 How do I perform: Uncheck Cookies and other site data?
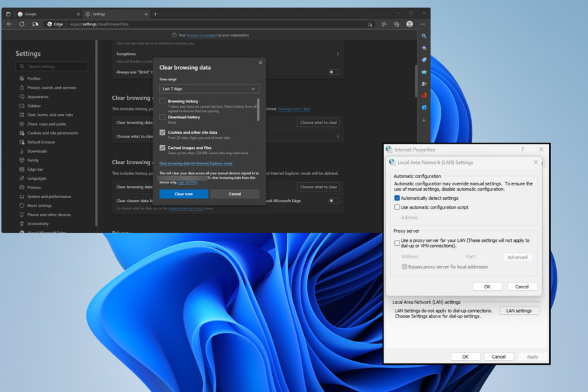pos(163,132)
